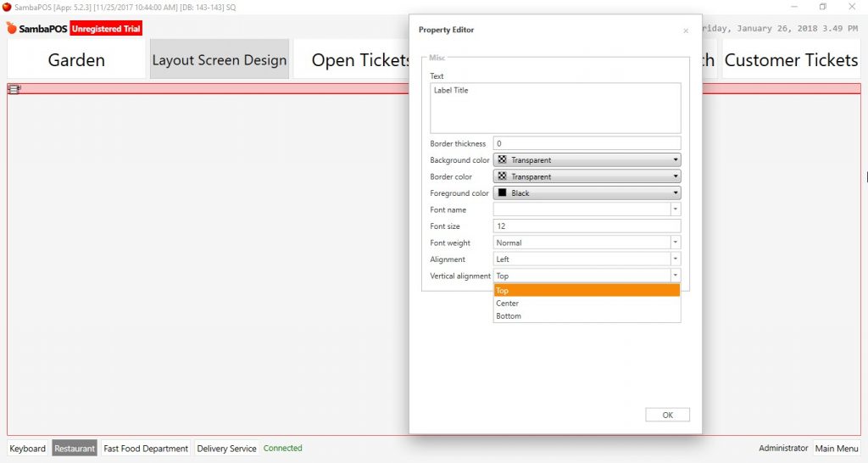Click the Label Title text area
This screenshot has height=463, width=868.
[555, 108]
